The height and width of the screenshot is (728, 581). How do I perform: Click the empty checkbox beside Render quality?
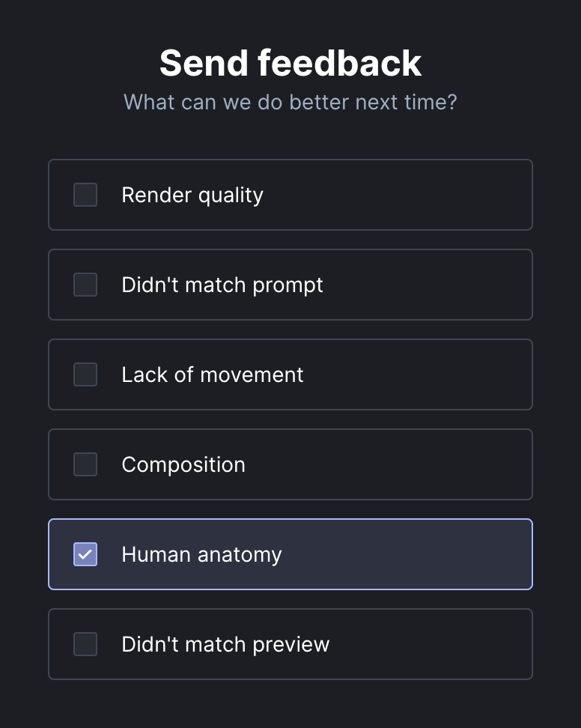click(x=85, y=195)
